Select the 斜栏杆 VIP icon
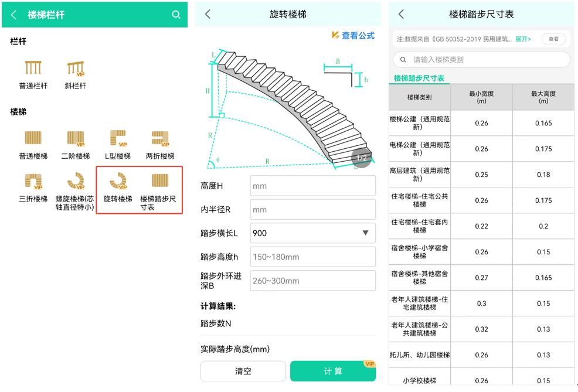The width and height of the screenshot is (578, 392). point(75,69)
